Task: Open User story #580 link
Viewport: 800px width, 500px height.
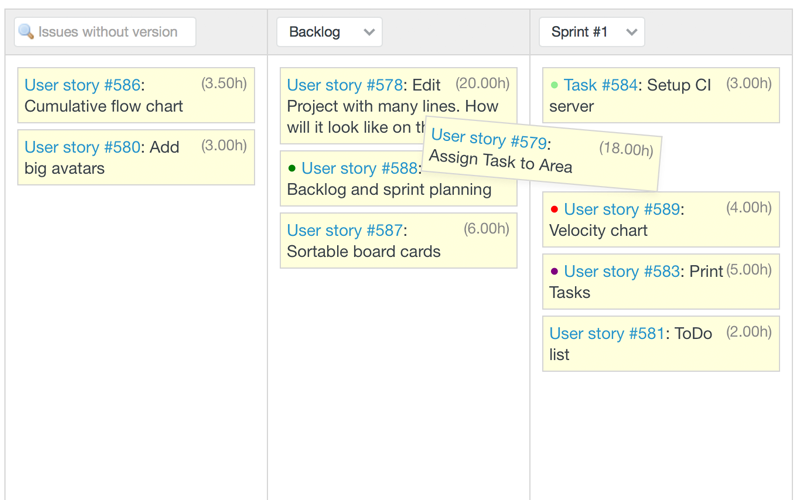Action: (x=83, y=147)
